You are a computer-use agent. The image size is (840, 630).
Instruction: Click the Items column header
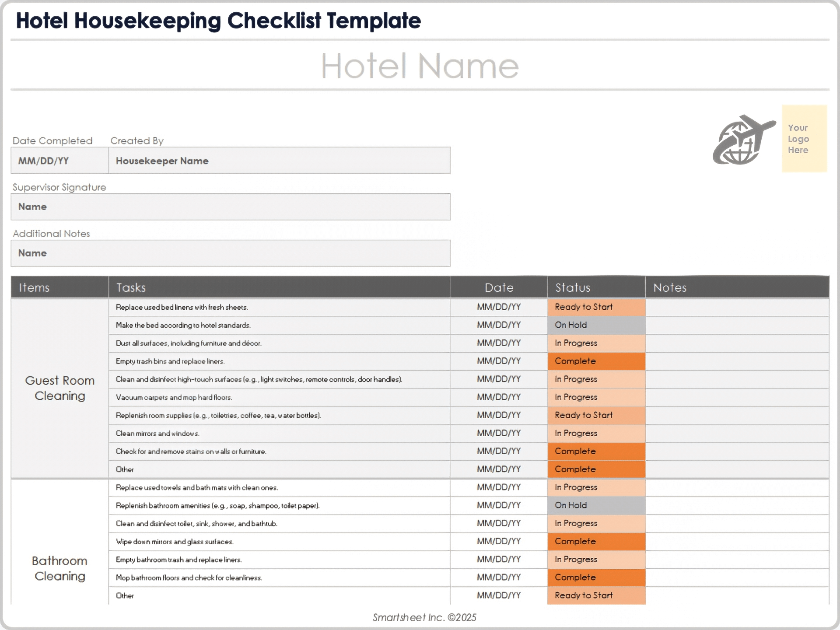(x=35, y=287)
